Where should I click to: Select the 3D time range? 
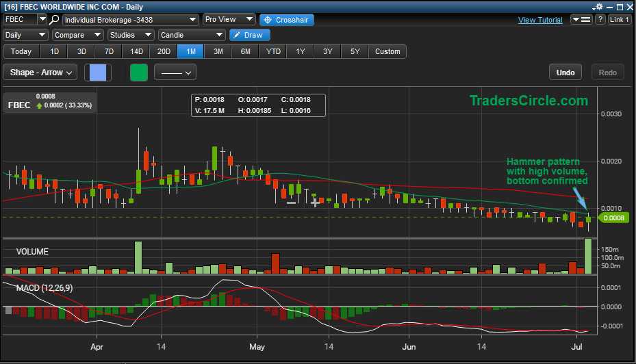[81, 51]
